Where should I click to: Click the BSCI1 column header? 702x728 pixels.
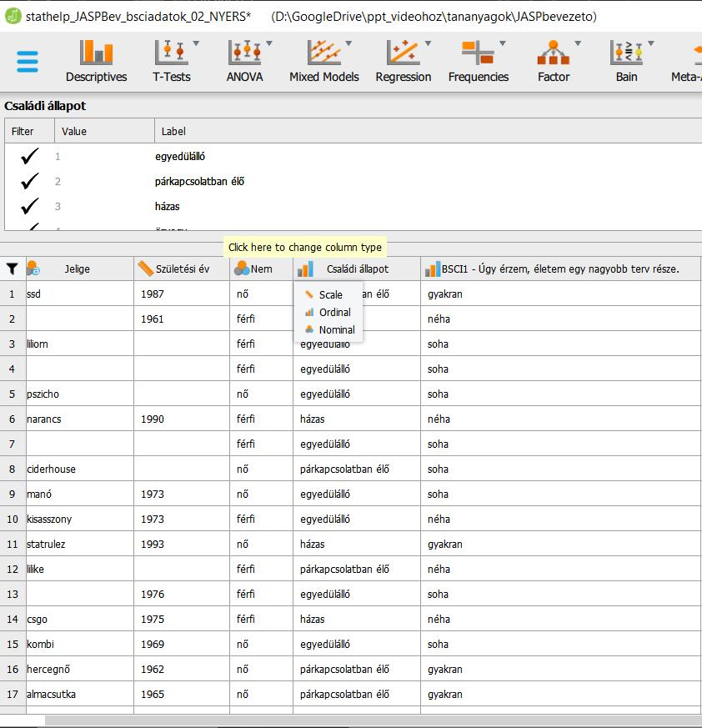(560, 269)
